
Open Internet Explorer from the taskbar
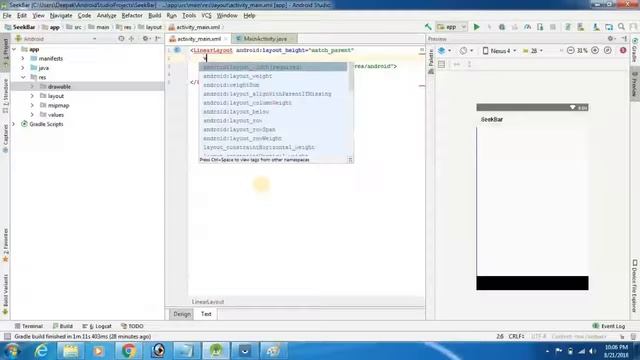coord(41,351)
